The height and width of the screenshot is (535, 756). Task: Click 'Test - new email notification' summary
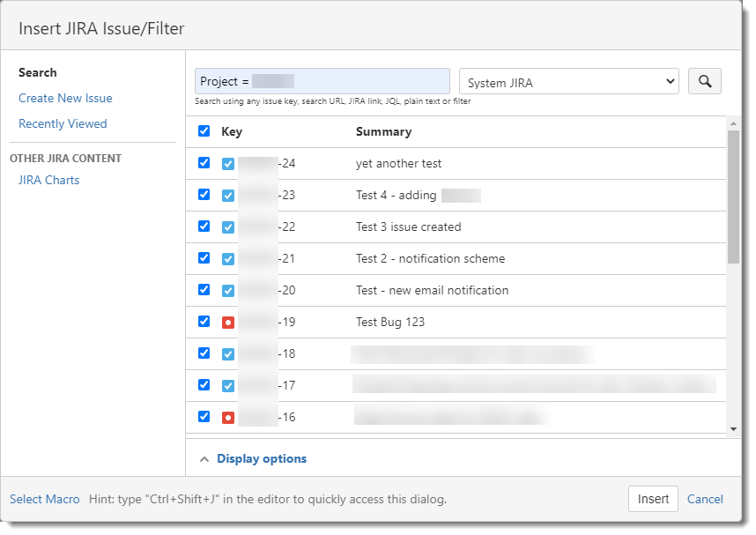[432, 290]
